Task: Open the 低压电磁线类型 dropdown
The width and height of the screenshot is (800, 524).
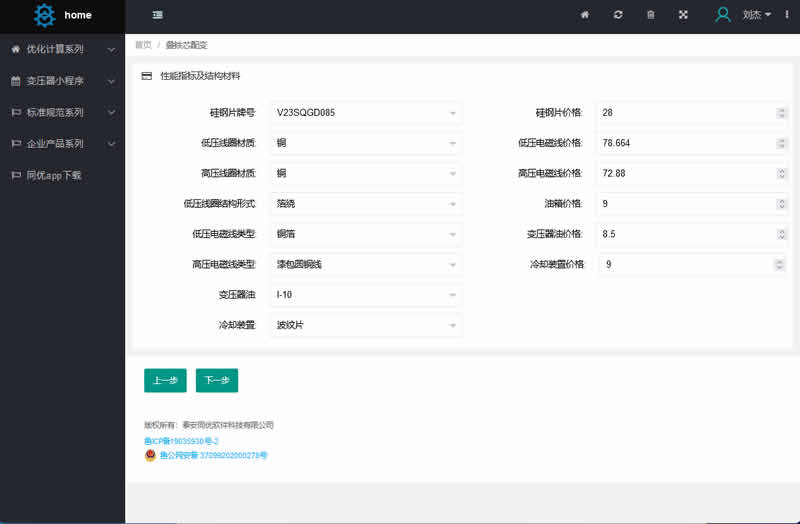Action: 366,234
